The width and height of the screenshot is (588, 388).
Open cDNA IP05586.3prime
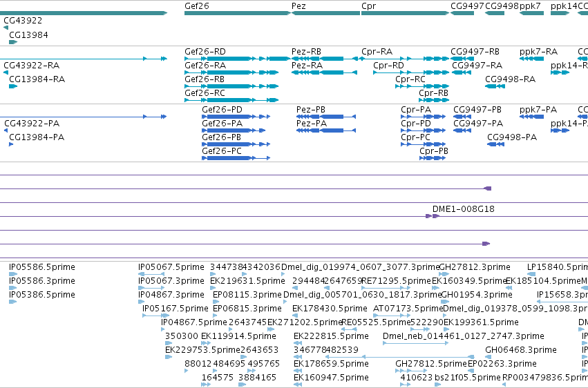click(42, 281)
